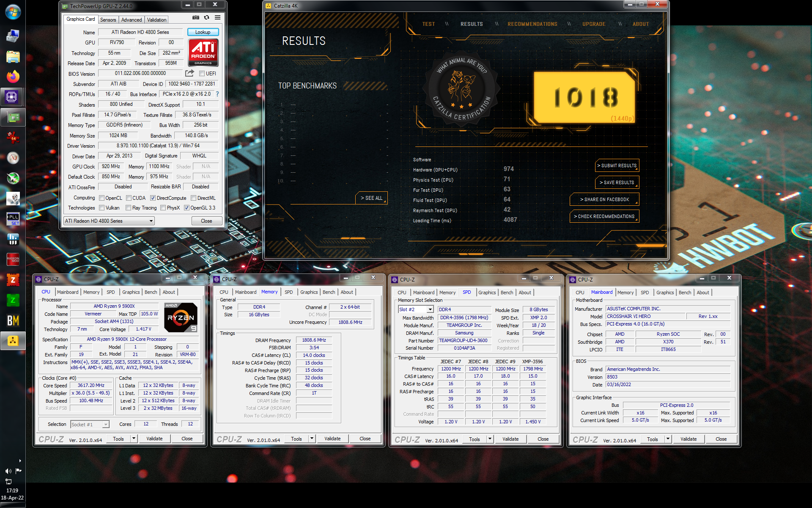Click the Ryzen 9 logo in CPU-Z
This screenshot has height=508, width=812.
pos(181,317)
